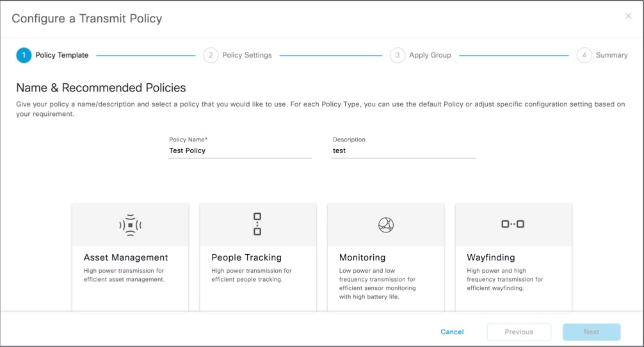Click the Cancel link
The height and width of the screenshot is (347, 644).
[452, 332]
